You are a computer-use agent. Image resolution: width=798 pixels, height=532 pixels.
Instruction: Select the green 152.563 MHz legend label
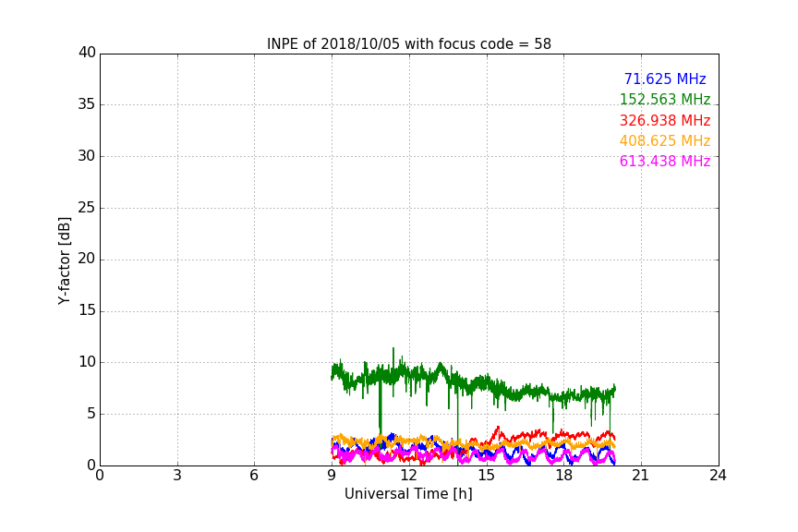[x=665, y=99]
